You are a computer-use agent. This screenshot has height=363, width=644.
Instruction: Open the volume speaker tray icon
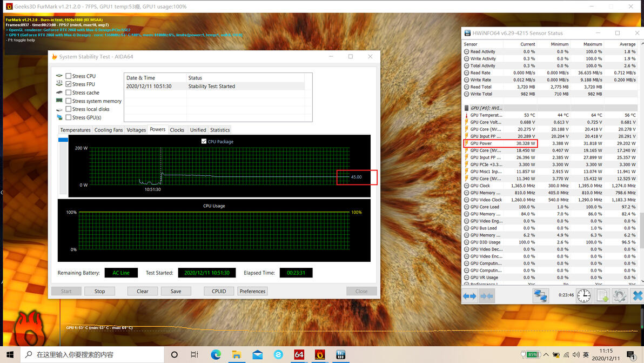coord(576,355)
